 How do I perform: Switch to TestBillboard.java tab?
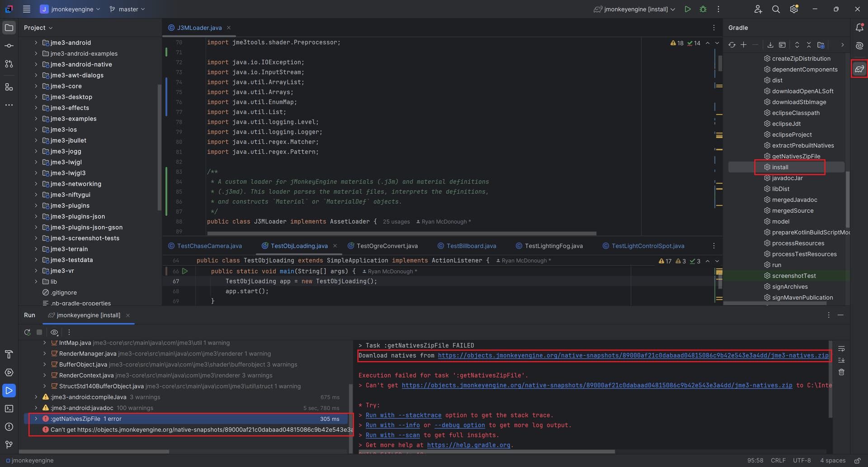pyautogui.click(x=467, y=246)
